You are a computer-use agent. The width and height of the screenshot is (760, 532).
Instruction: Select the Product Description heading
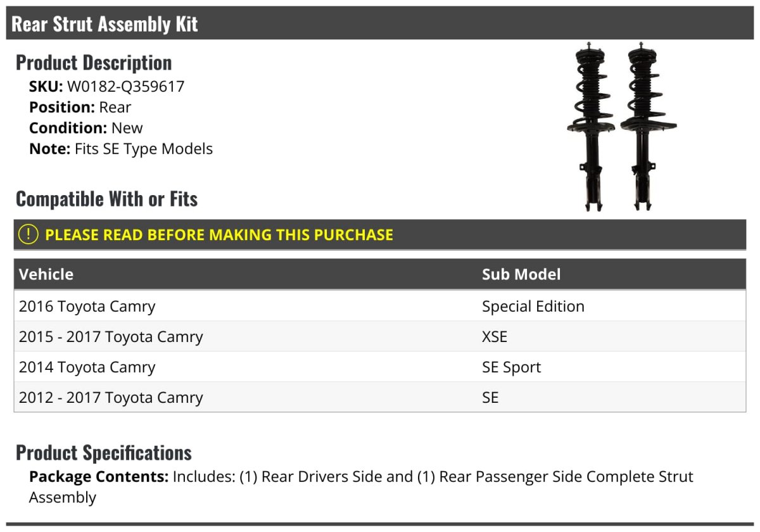tap(94, 63)
